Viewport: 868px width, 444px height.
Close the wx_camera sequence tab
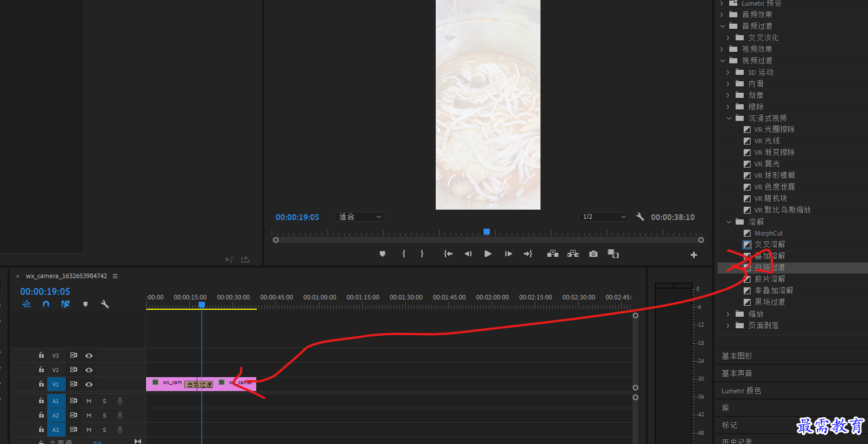coord(17,276)
